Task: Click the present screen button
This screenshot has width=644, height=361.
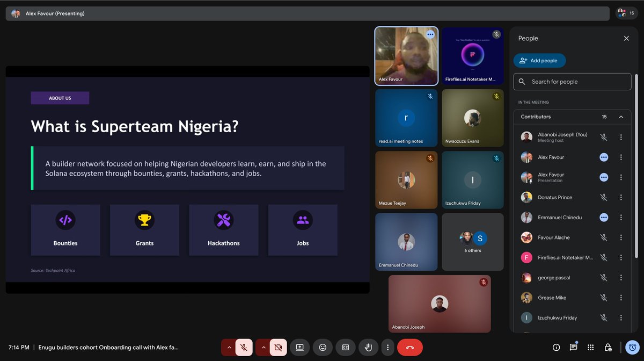Action: coord(300,348)
